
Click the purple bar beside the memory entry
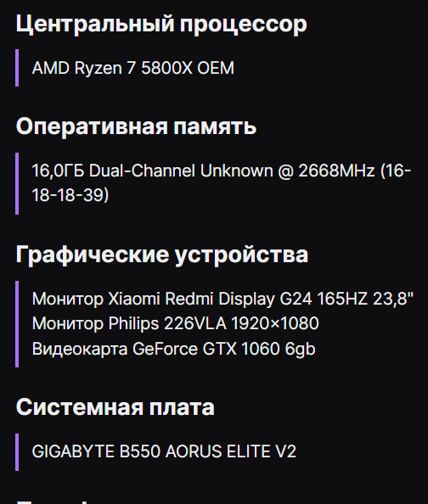coord(17,183)
